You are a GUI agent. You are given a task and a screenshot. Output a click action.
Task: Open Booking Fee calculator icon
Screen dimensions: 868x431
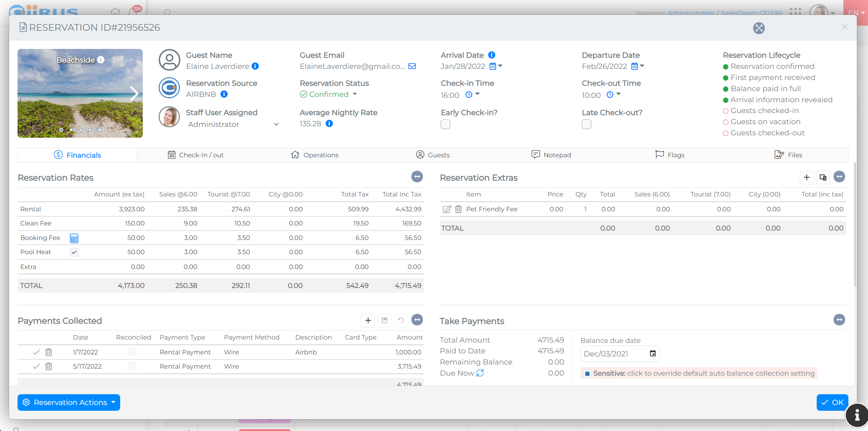pos(74,238)
